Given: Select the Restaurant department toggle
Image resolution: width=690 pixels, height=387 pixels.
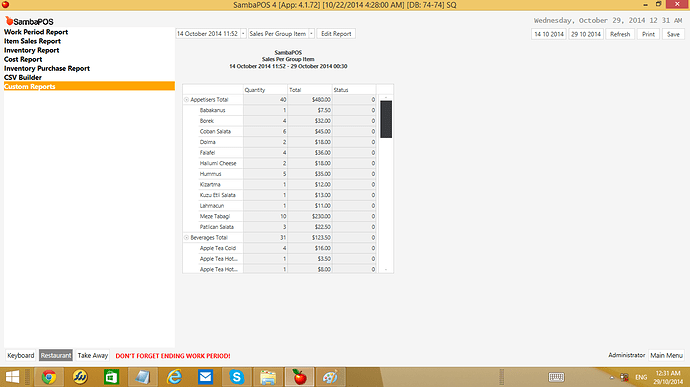Looking at the screenshot, I should pos(56,355).
